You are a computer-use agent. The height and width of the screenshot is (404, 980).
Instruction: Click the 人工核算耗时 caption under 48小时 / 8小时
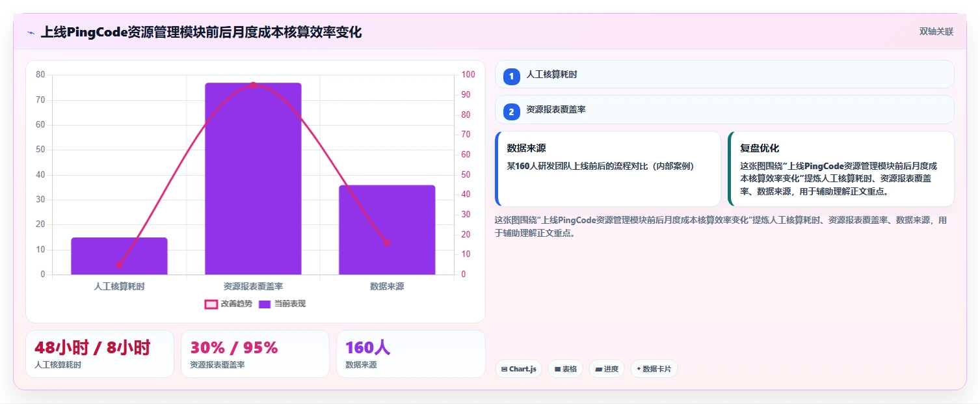coord(58,365)
